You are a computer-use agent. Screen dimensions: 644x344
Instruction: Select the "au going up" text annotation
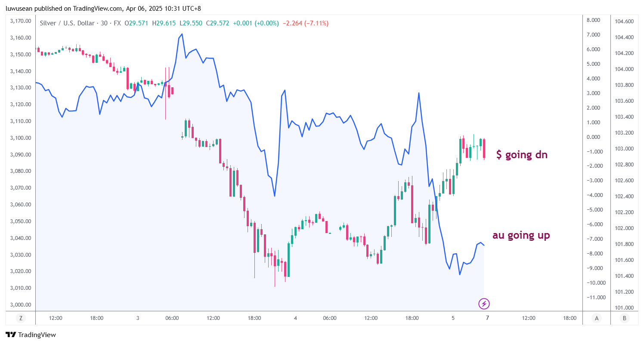tap(521, 235)
